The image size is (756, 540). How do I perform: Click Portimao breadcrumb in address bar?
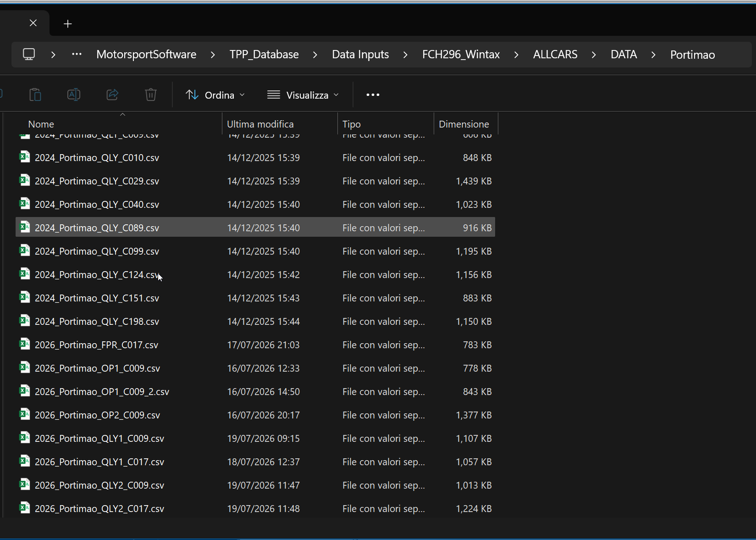pos(692,55)
